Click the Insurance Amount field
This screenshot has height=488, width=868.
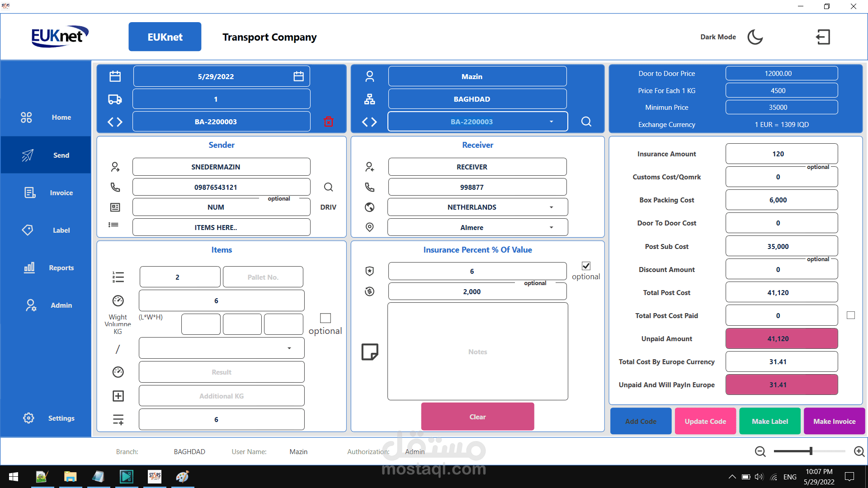pos(782,154)
